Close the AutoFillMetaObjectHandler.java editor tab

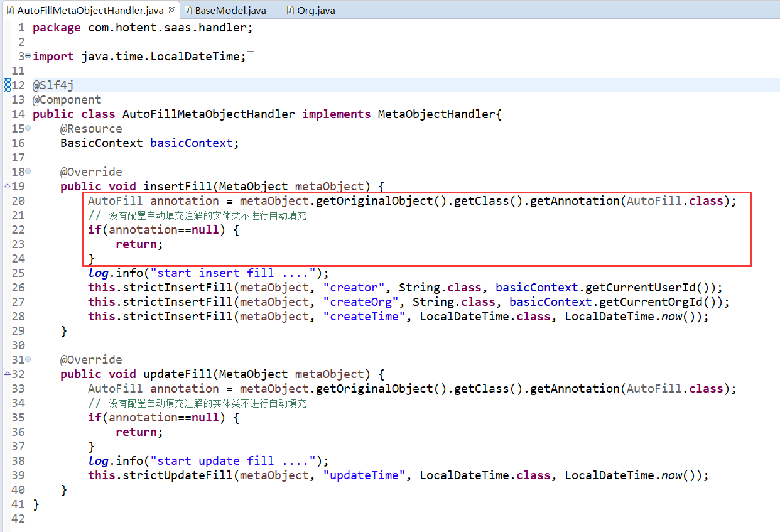(x=172, y=11)
